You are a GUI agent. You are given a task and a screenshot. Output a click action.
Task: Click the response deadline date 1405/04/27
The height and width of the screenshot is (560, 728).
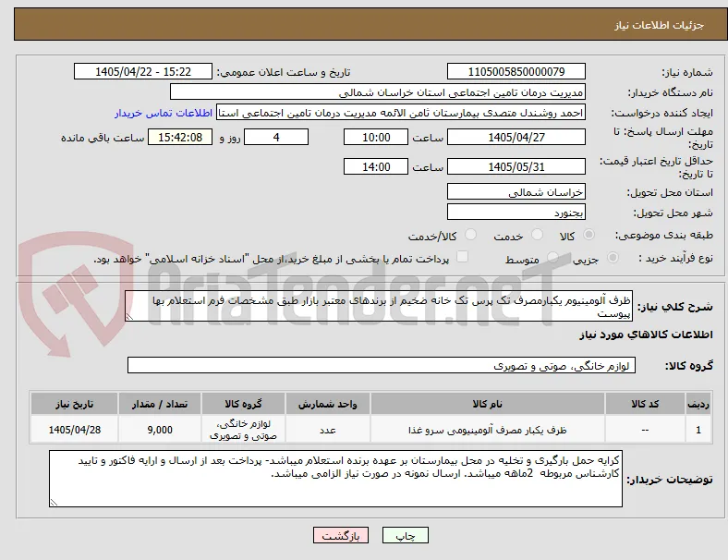click(516, 137)
